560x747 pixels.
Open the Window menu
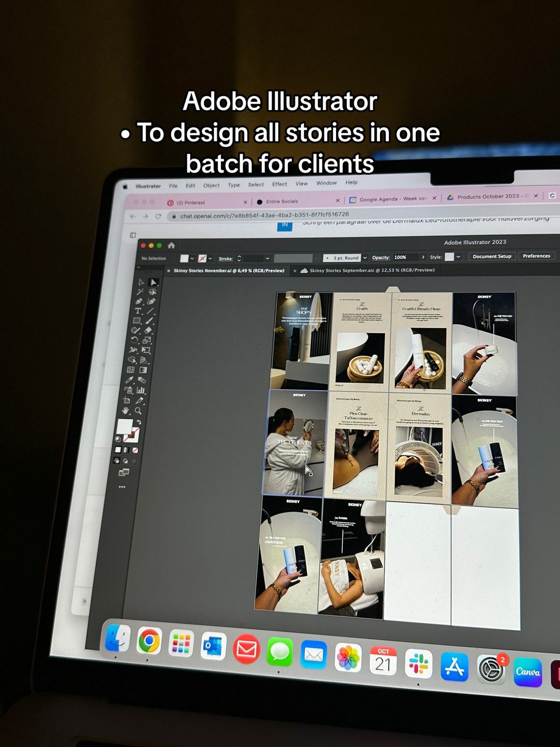326,183
